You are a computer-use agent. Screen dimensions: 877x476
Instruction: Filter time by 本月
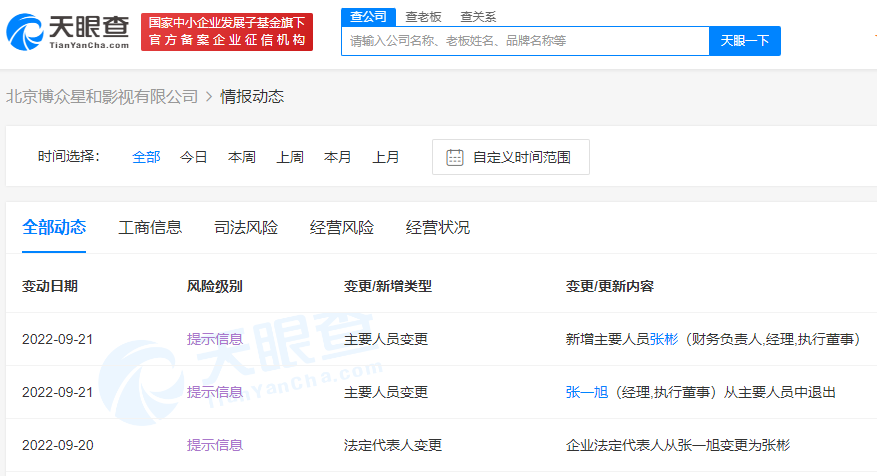[337, 157]
